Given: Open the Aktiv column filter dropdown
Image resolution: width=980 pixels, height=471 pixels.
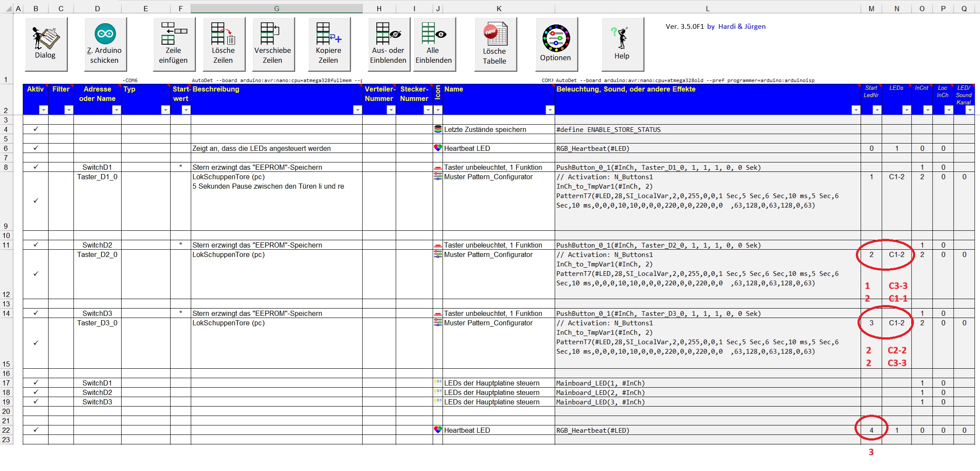Looking at the screenshot, I should (43, 110).
